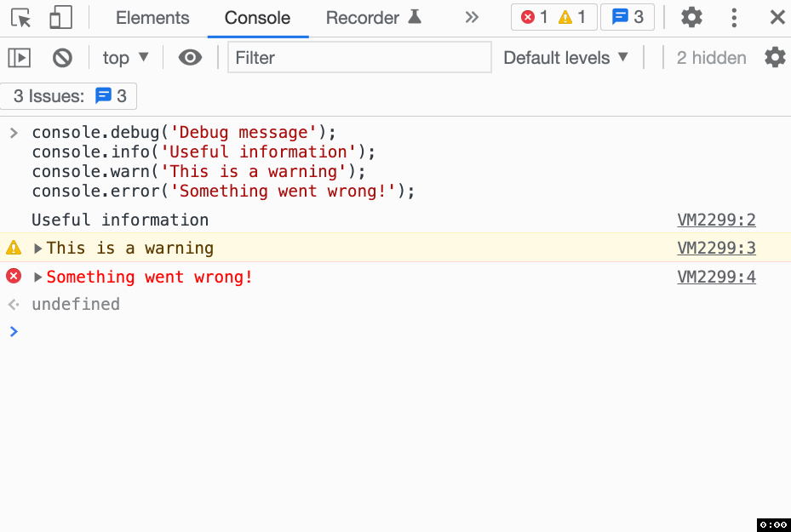Click the yellow warning triangle icon in log
The image size is (791, 532).
(14, 248)
